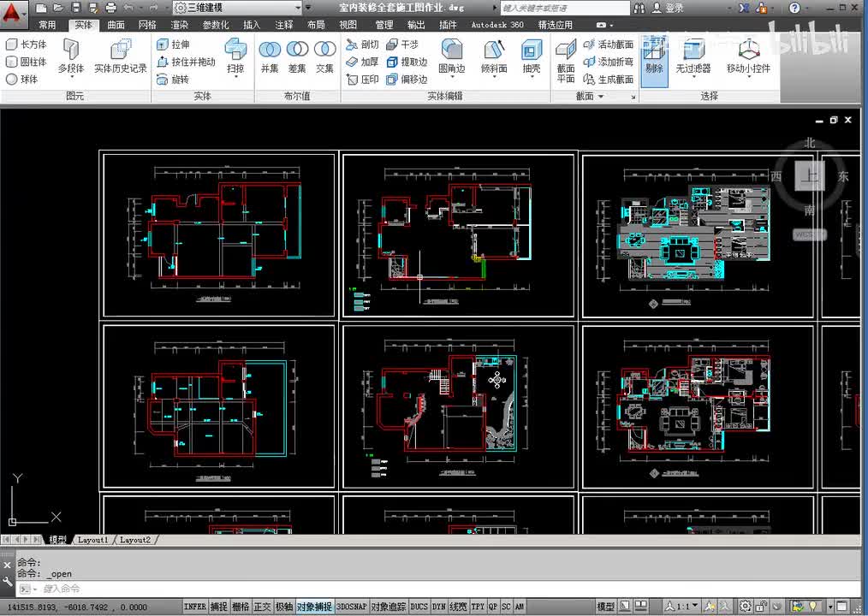This screenshot has height=616, width=868.
Task: Toggle Object Snap (对象捕捉) in status bar
Action: tap(314, 607)
